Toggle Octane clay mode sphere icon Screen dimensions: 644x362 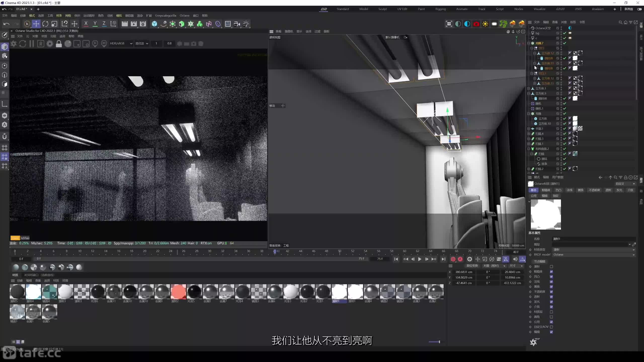pyautogui.click(x=68, y=44)
